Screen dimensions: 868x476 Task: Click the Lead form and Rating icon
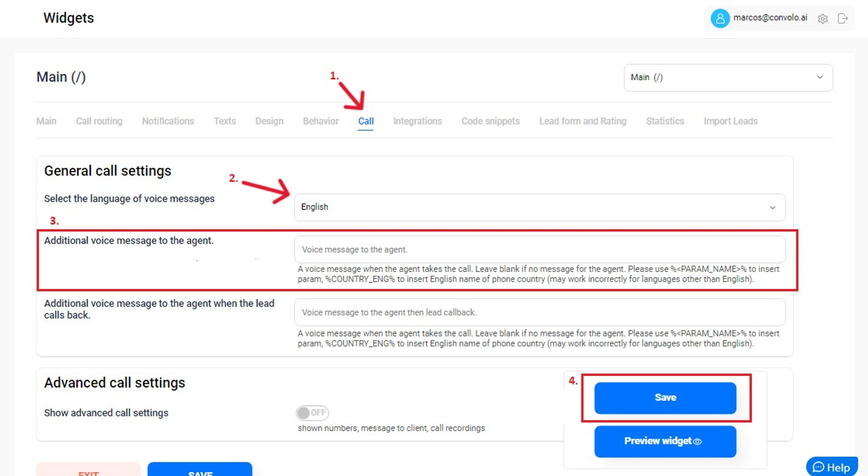click(x=582, y=121)
